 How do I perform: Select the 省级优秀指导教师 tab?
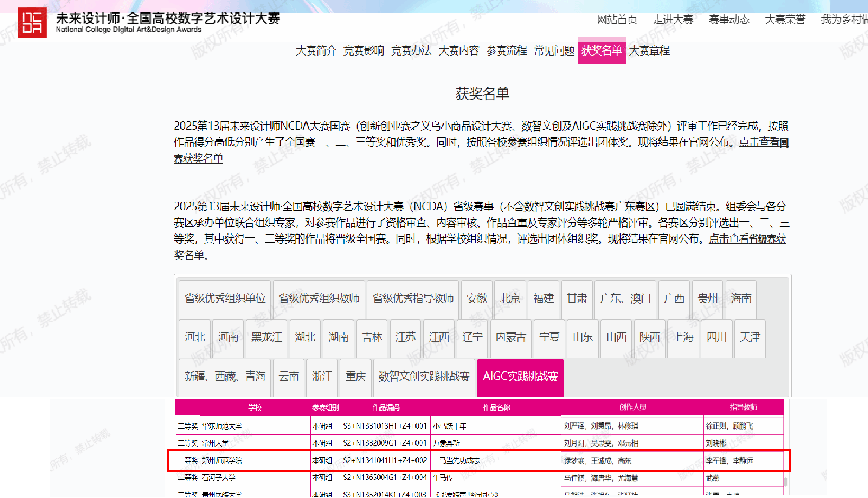[x=413, y=298]
